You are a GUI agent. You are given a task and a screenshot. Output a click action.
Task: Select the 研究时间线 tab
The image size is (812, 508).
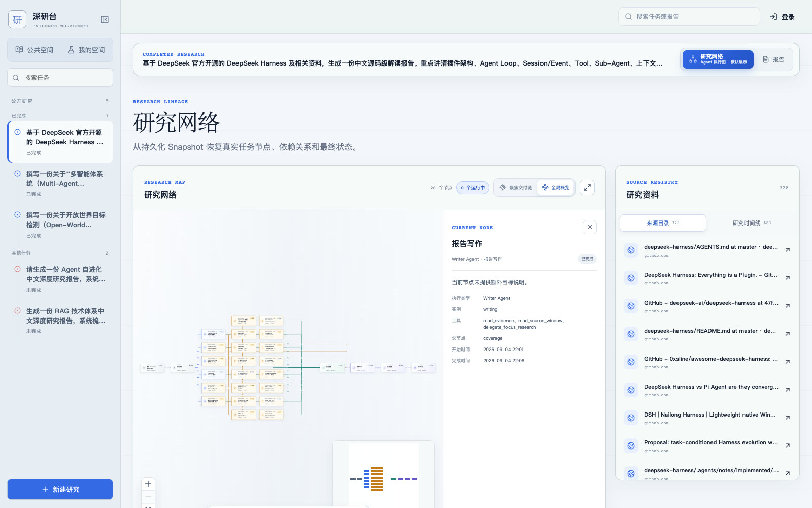752,223
